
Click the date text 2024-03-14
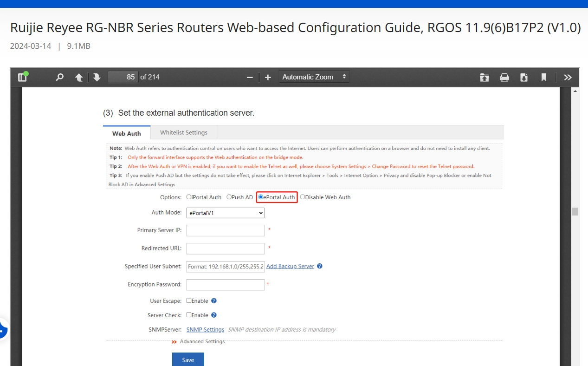31,46
